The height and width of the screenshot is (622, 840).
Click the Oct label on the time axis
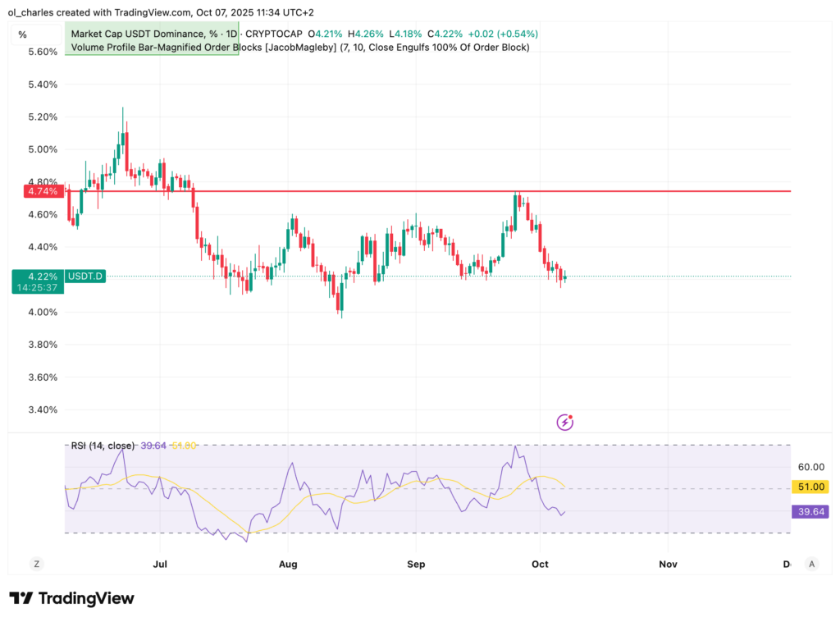[x=540, y=564]
